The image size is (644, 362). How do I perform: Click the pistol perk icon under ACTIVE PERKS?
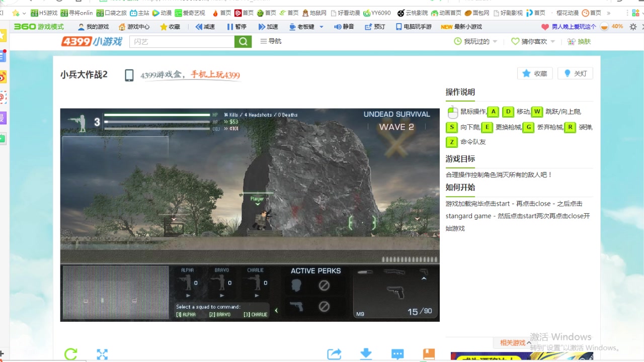297,306
